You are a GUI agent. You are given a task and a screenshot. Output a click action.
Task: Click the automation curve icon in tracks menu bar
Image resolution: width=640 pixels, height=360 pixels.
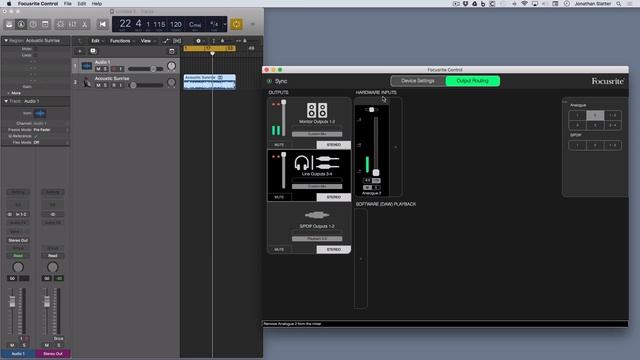tap(166, 41)
